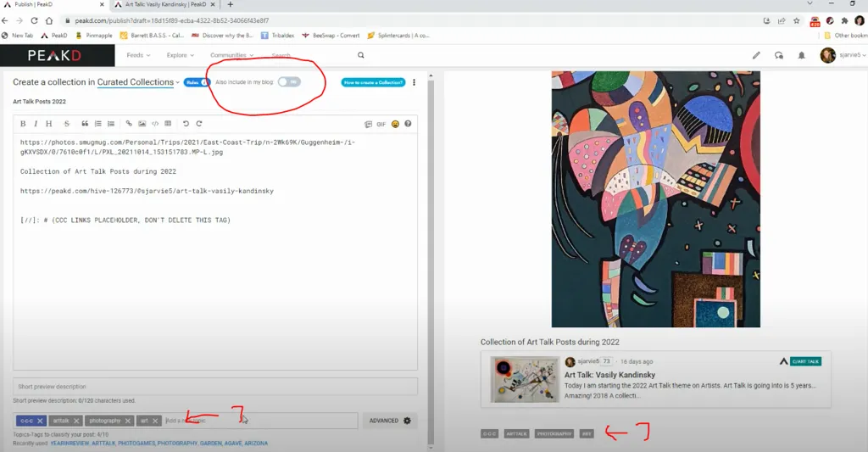Focus the 'Short preview description' field
Screen dimensions: 868x452
214,387
